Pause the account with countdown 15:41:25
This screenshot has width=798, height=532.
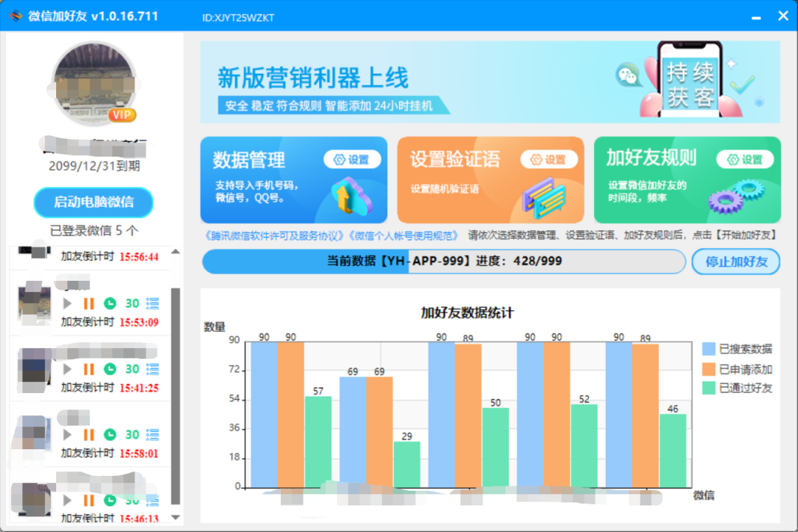click(89, 369)
